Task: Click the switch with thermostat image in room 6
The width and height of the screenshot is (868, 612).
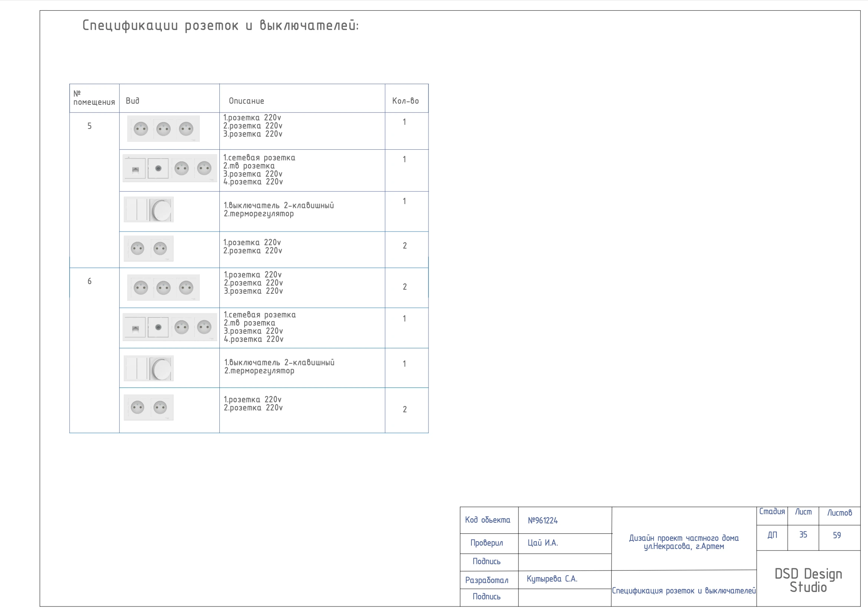Action: [149, 368]
